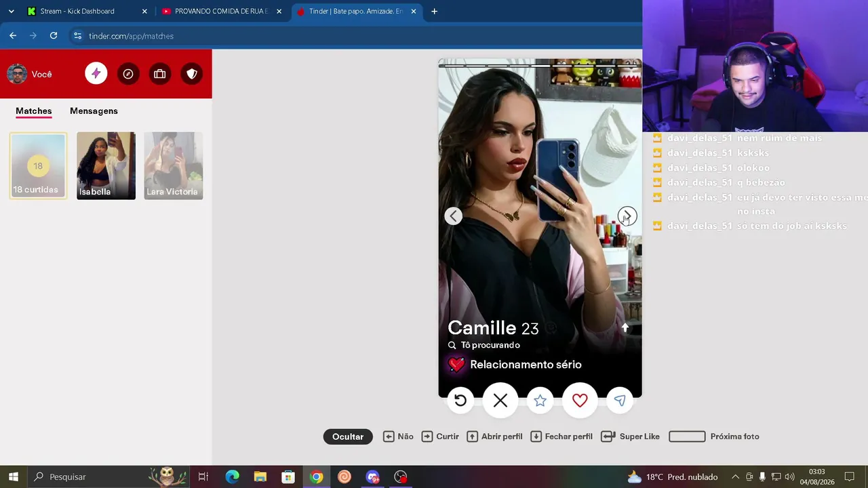Open the volume control in the tray
The width and height of the screenshot is (868, 488).
[x=789, y=477]
